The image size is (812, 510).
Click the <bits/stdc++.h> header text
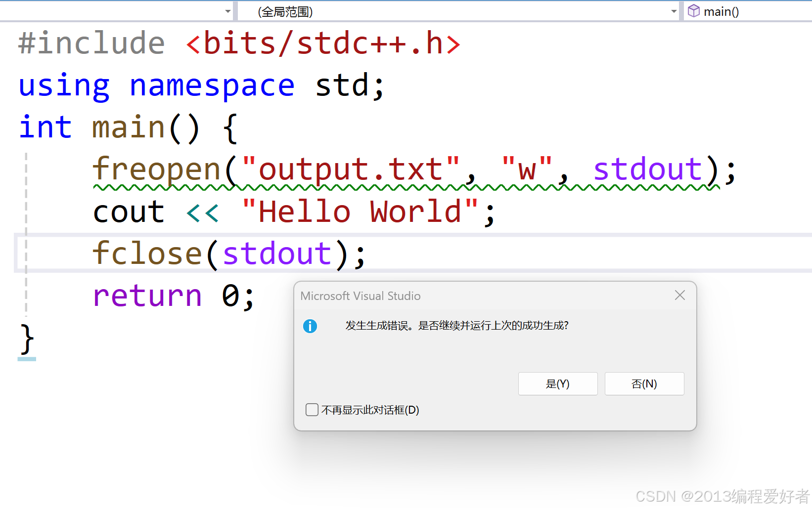[323, 43]
